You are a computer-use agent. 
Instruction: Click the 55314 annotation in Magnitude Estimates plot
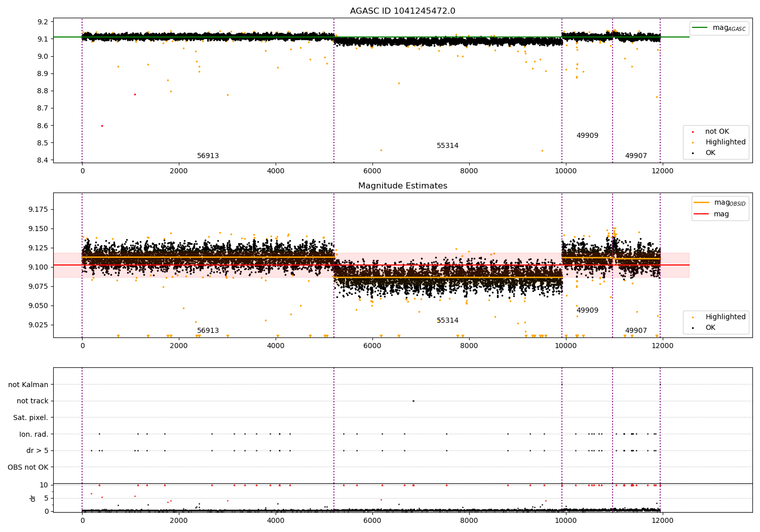447,321
